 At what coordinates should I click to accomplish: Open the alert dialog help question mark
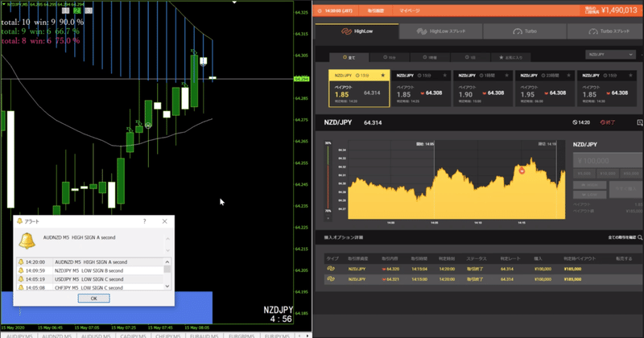point(144,221)
